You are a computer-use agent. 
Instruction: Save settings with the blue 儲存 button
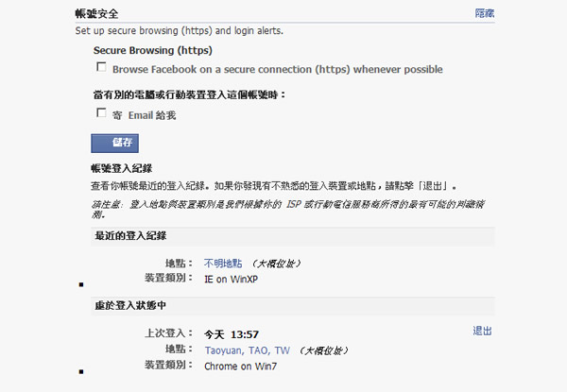(114, 143)
